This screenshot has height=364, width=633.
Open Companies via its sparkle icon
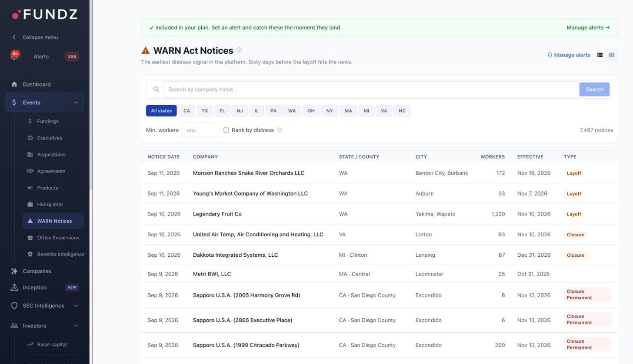14,271
